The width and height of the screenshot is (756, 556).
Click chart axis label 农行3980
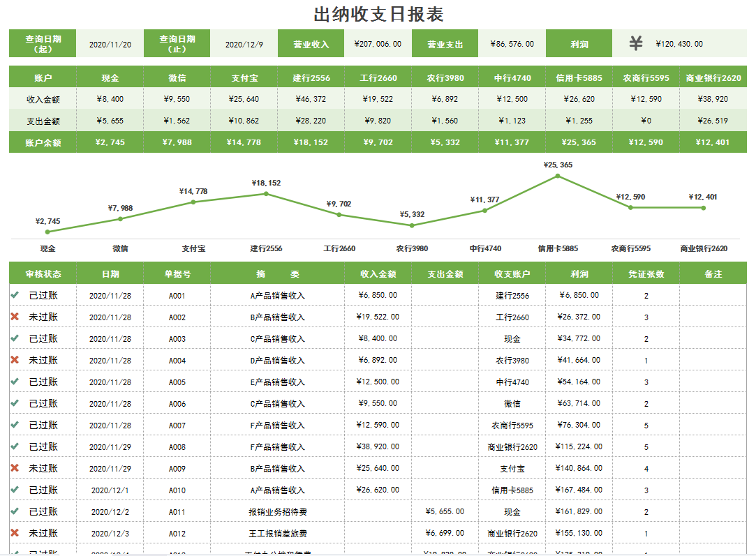coord(413,248)
